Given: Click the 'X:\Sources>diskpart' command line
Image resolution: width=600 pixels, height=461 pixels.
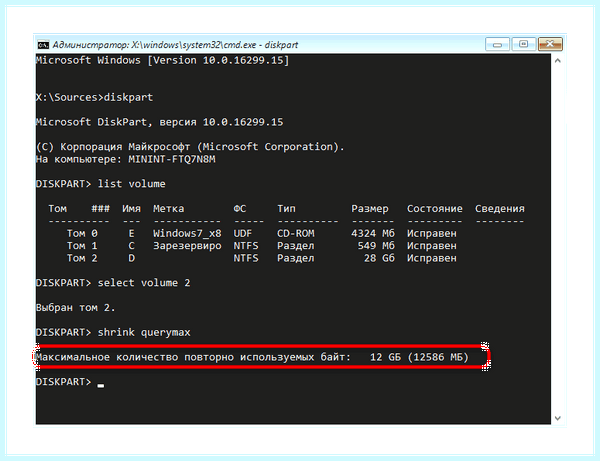Looking at the screenshot, I should coord(94,98).
